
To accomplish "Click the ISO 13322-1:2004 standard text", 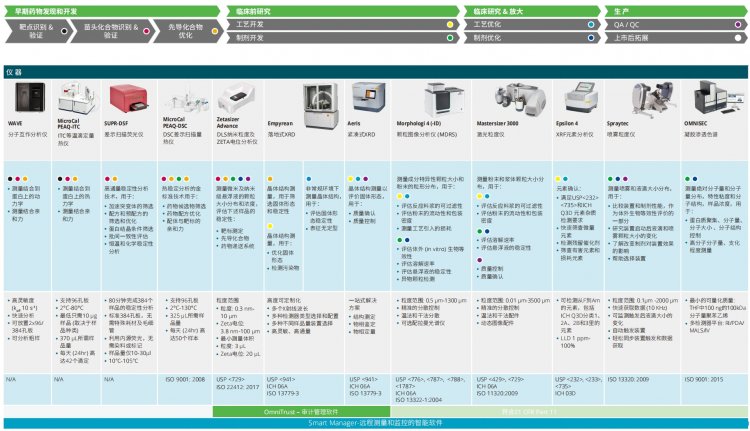I will [x=419, y=400].
